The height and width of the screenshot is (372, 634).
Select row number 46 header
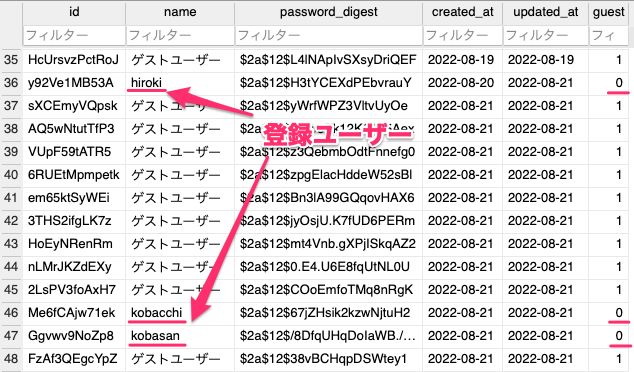[x=11, y=313]
